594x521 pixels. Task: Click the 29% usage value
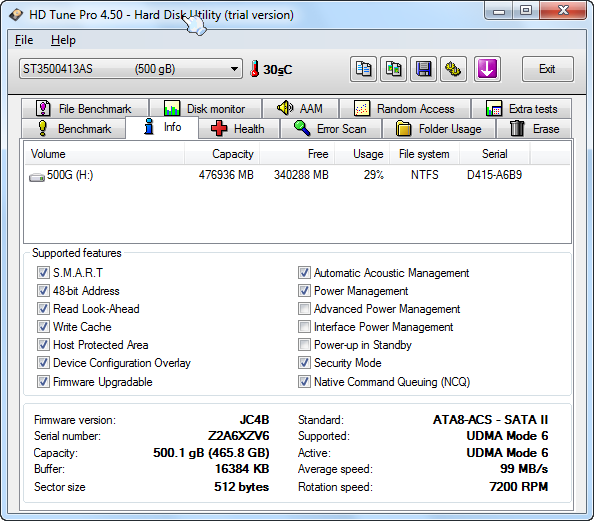[x=374, y=175]
